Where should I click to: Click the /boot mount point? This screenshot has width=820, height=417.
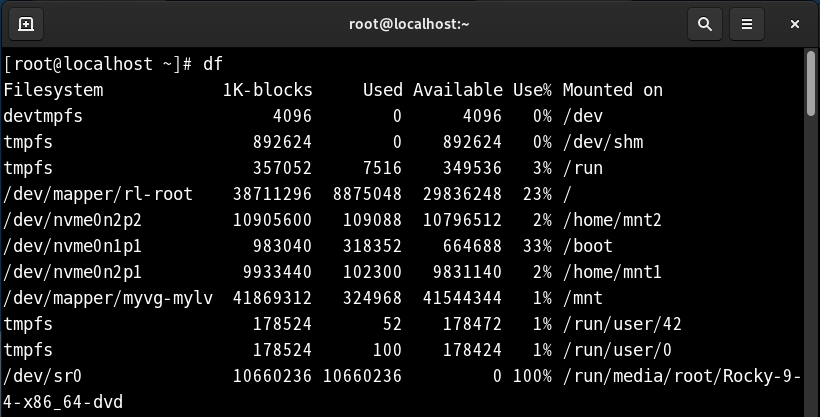588,246
